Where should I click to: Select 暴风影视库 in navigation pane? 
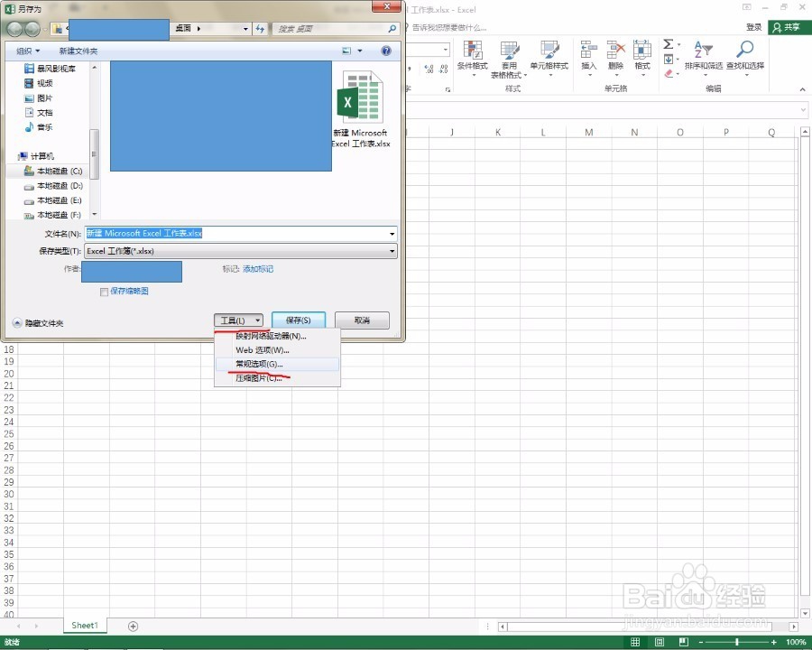[51, 69]
